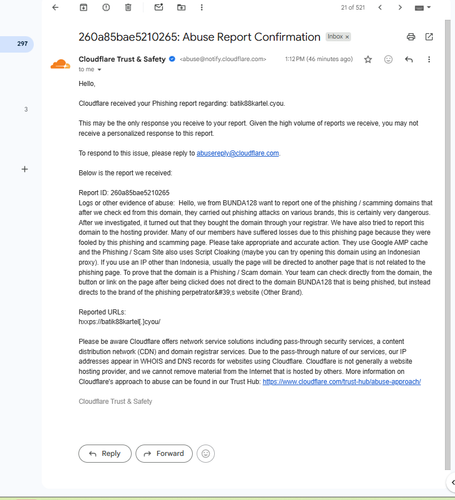This screenshot has height=500, width=455.
Task: Click the 21 of 521 message counter
Action: click(x=353, y=7)
